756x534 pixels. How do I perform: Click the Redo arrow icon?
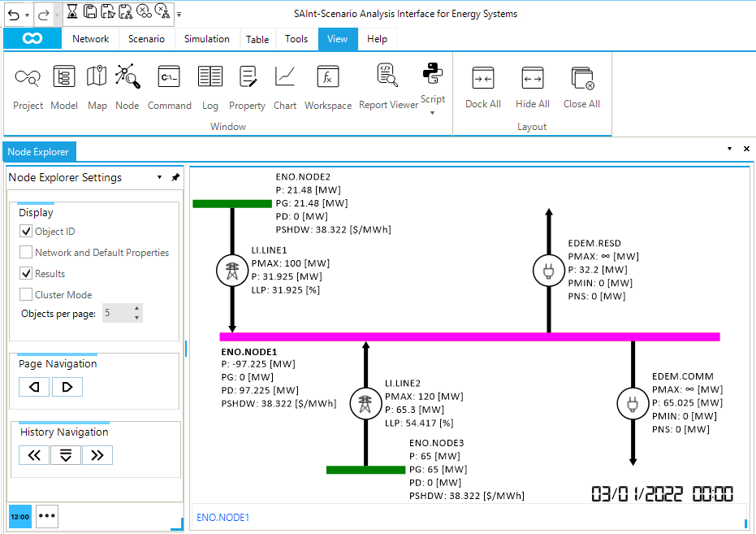(x=43, y=15)
